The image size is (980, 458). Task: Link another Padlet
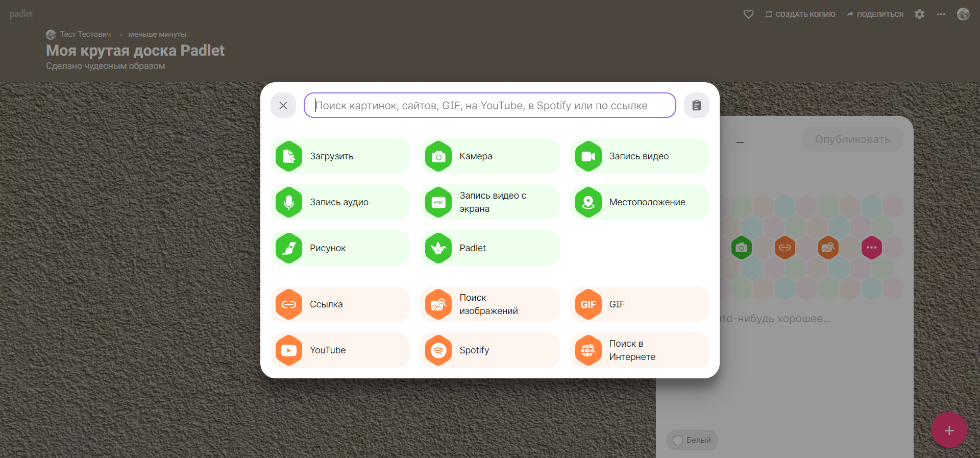coord(490,248)
